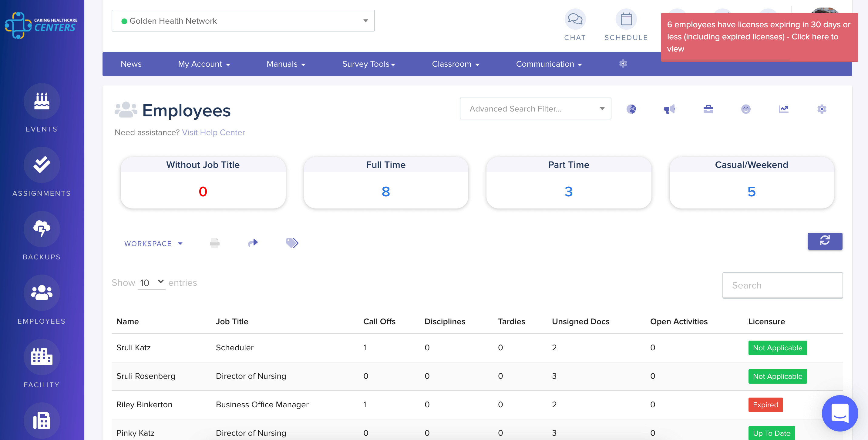This screenshot has height=440, width=868.
Task: Open the Chat icon
Action: 575,19
